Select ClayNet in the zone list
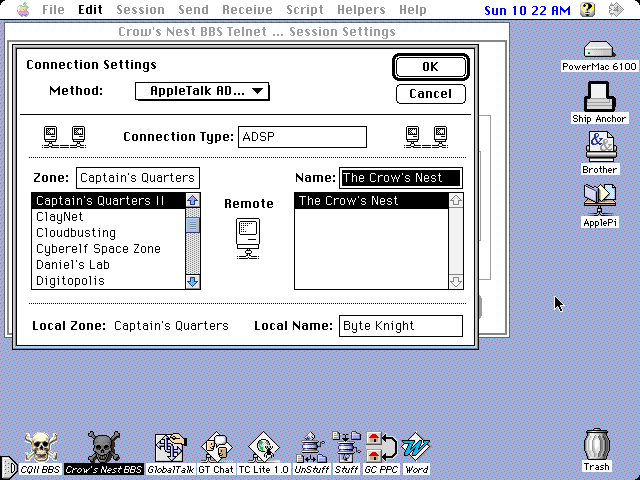Viewport: 640px width, 480px height. point(60,217)
